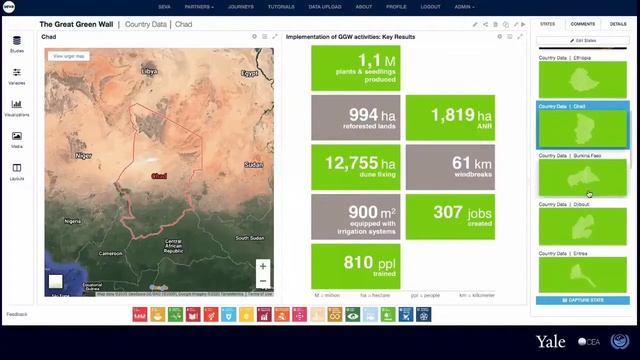Switch to the DETAILS tab
This screenshot has height=360, width=640.
[x=618, y=24]
